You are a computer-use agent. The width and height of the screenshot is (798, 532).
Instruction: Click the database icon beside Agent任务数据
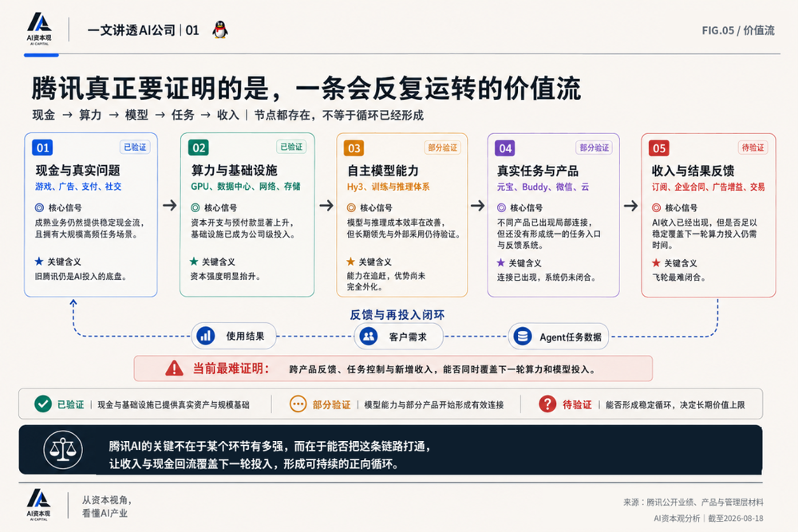(523, 337)
